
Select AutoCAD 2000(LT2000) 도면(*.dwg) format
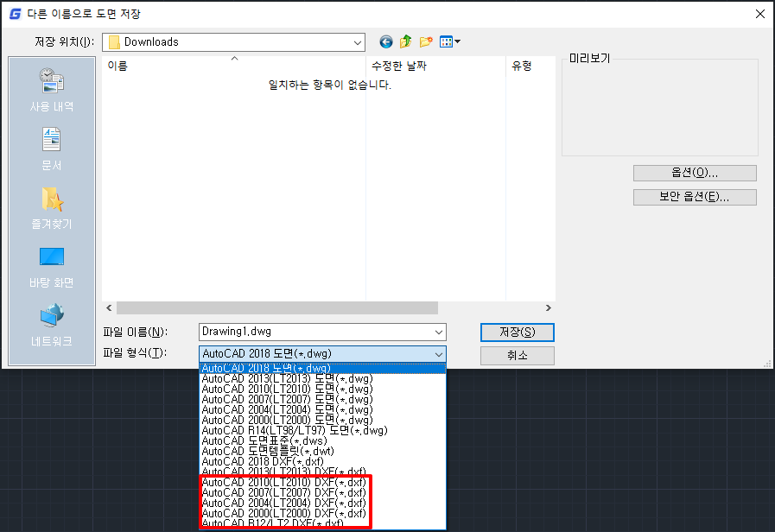(322, 421)
